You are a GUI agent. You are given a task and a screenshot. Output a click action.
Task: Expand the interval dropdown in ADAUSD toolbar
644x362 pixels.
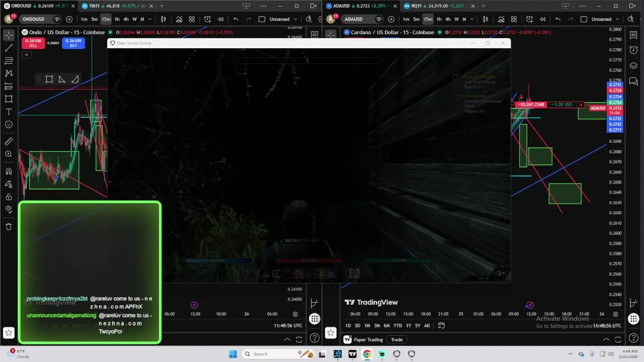tap(472, 19)
